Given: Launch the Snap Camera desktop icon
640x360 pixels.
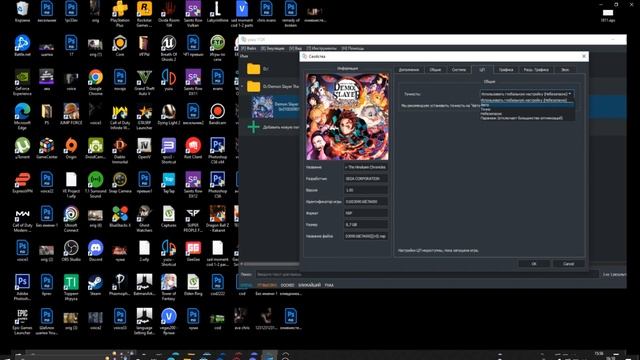Looking at the screenshot, I should tap(120, 183).
